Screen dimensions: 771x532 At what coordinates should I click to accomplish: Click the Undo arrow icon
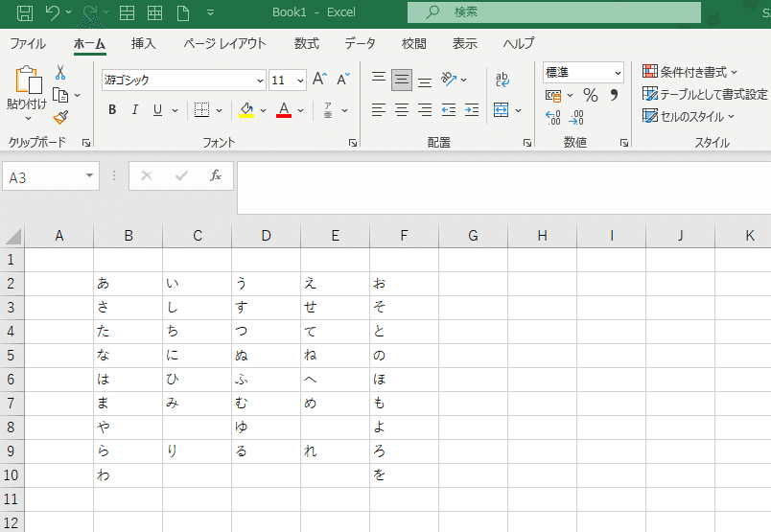52,12
